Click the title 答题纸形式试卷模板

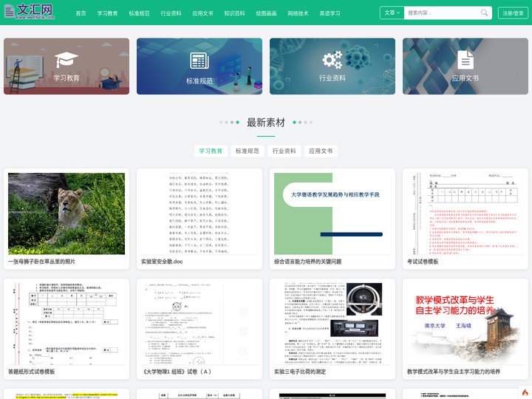[32, 372]
